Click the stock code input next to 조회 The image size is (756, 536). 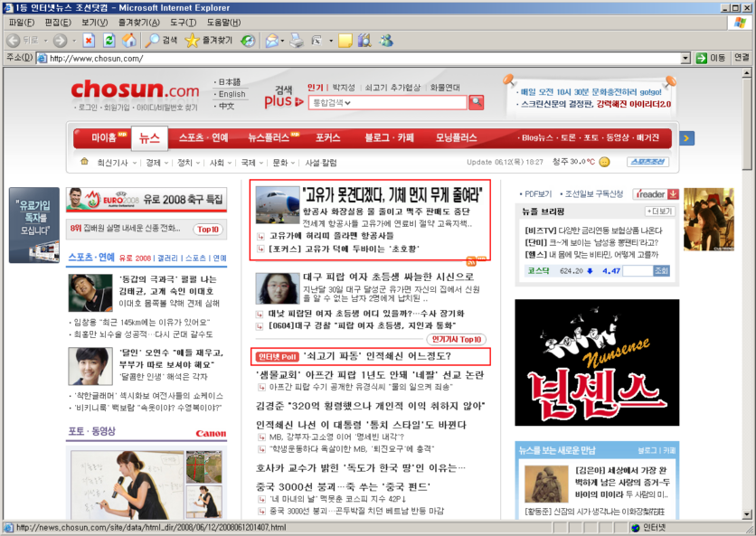pyautogui.click(x=638, y=271)
